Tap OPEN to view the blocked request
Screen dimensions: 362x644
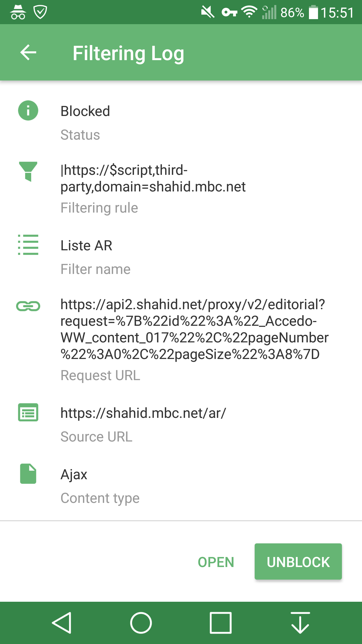click(216, 562)
